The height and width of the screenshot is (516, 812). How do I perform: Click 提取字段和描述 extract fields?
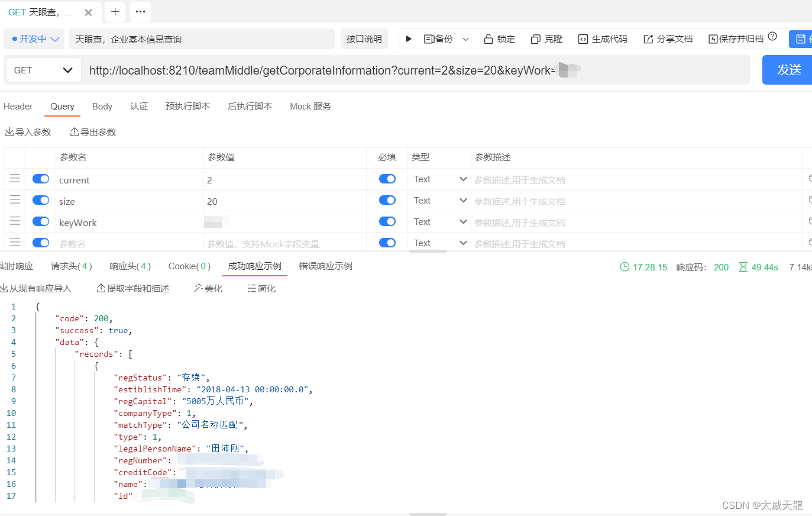coord(133,288)
